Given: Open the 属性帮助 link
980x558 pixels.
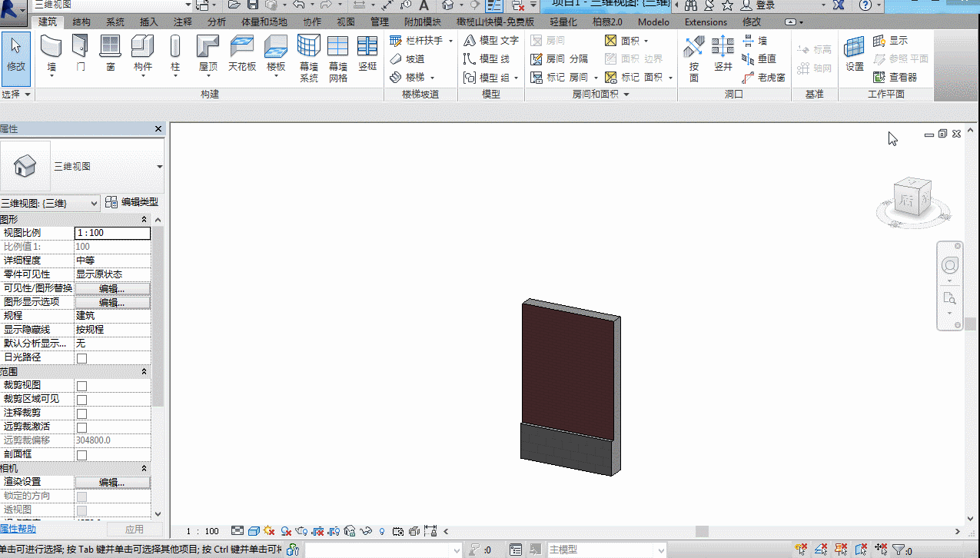Looking at the screenshot, I should tap(18, 529).
